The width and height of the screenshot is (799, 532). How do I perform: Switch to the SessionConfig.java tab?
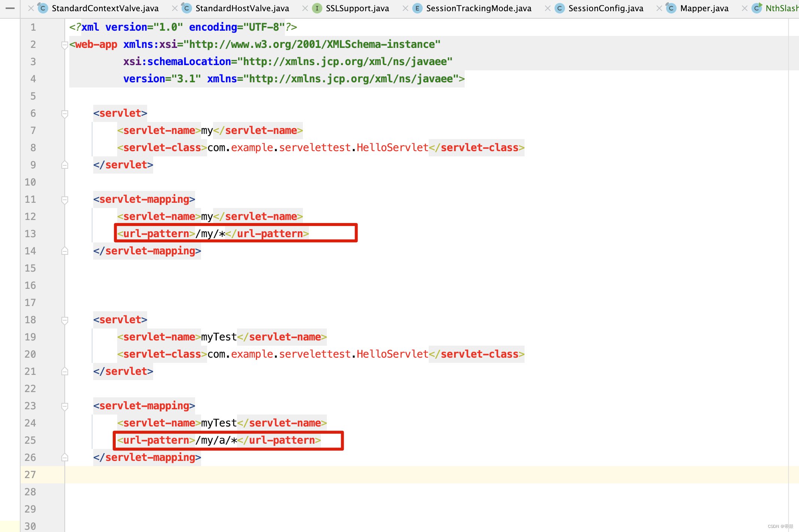(605, 8)
